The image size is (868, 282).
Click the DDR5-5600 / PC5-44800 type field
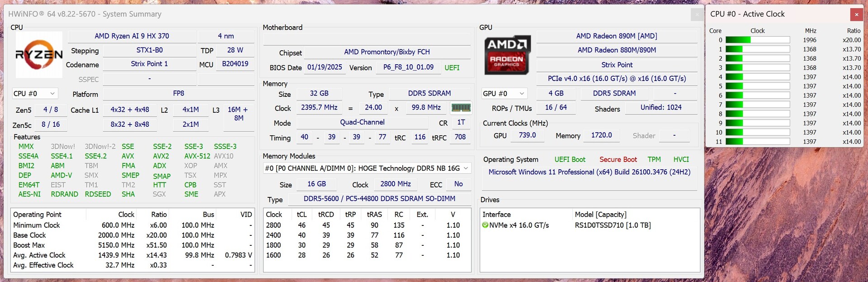pyautogui.click(x=379, y=199)
